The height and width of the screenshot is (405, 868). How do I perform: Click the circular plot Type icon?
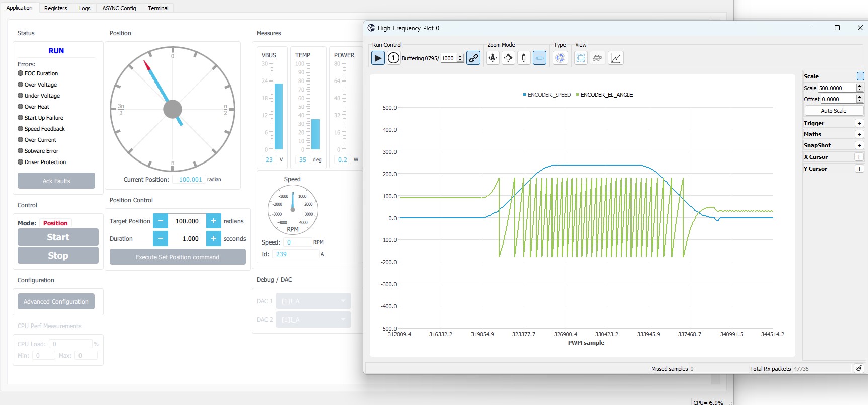(560, 58)
